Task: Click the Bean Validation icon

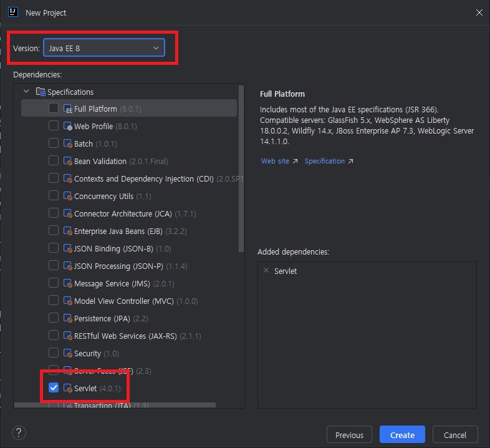Action: tap(68, 161)
